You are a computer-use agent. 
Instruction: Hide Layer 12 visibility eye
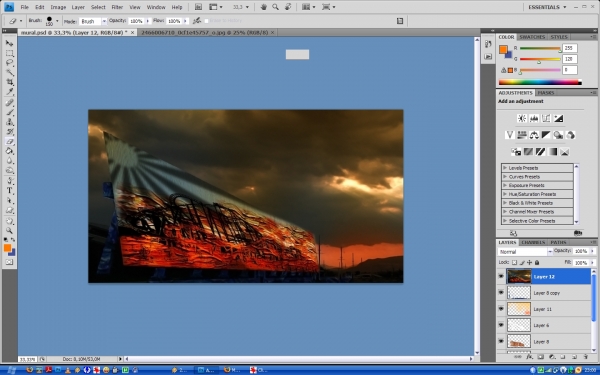(501, 276)
